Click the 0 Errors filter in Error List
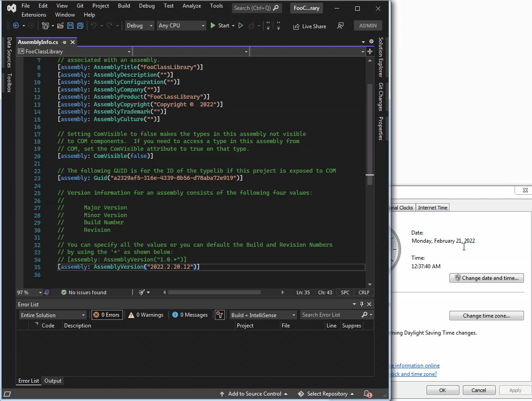This screenshot has height=401, width=532. click(x=107, y=314)
